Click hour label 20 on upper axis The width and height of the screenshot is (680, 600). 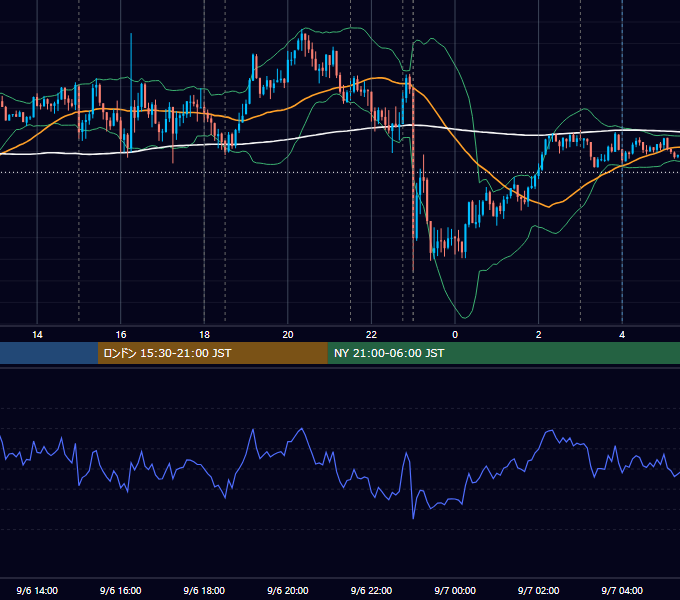(x=288, y=335)
